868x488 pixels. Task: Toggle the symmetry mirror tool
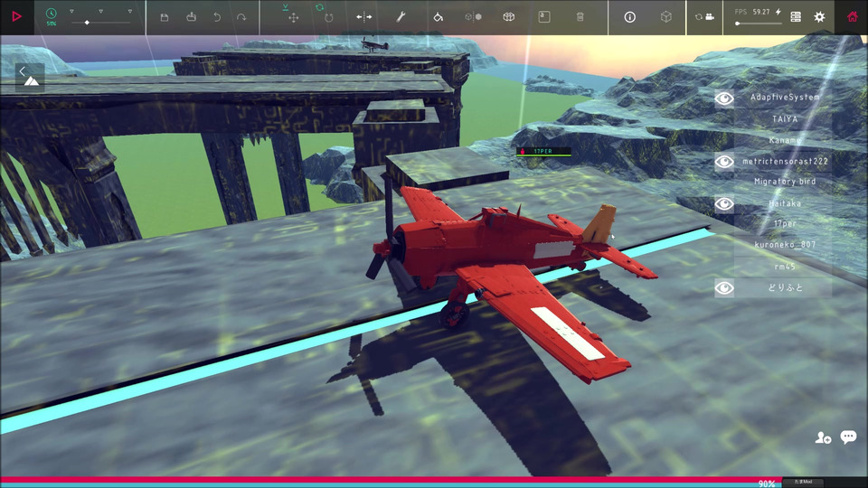point(363,17)
